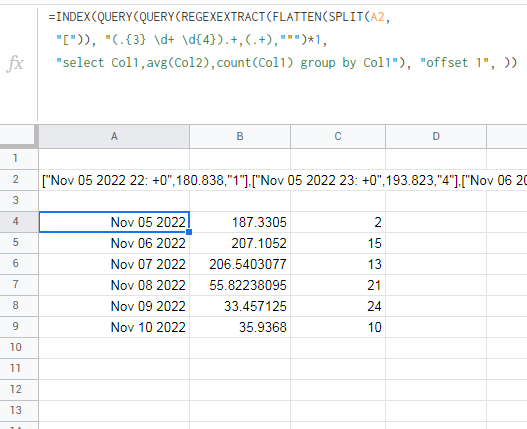This screenshot has width=527, height=429.
Task: Select cell containing Nov 08 2022
Action: click(114, 285)
